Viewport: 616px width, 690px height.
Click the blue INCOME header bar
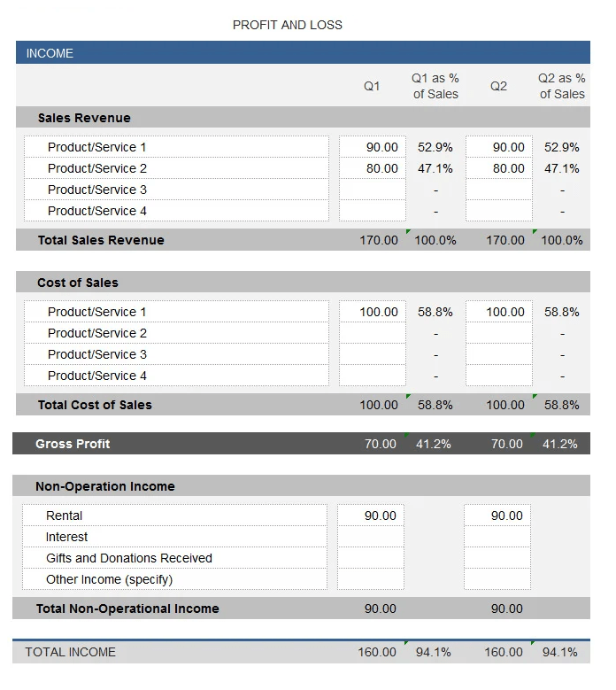(x=303, y=53)
